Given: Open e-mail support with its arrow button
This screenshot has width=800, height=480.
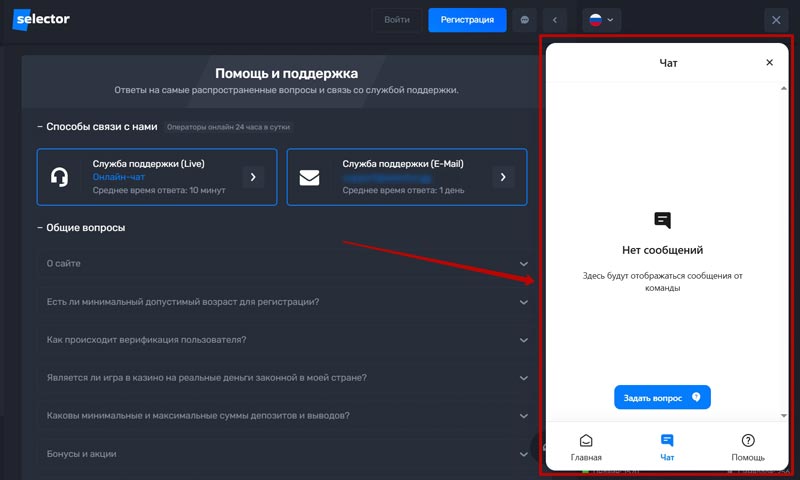Looking at the screenshot, I should (x=504, y=177).
